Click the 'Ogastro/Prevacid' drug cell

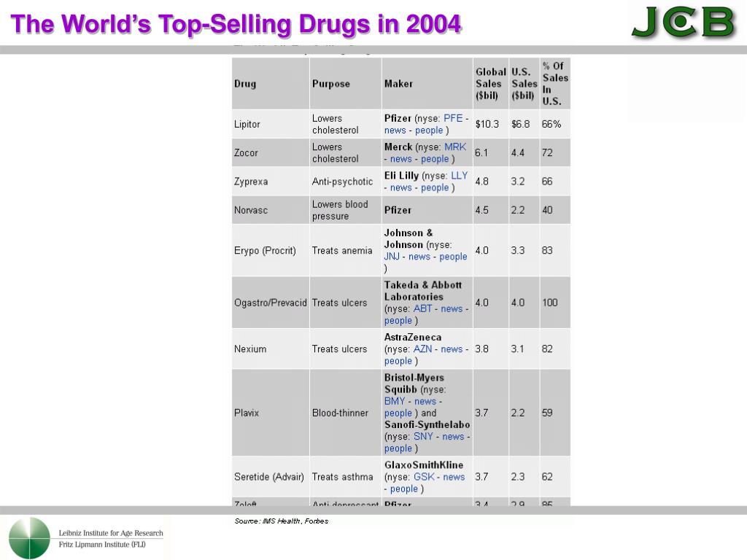[x=270, y=303]
